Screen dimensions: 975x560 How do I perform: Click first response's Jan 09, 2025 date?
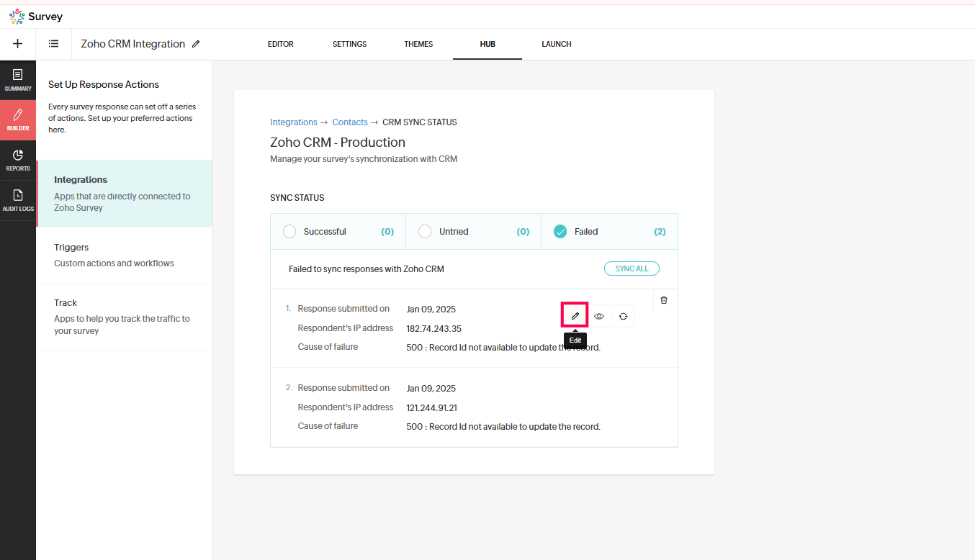(x=431, y=310)
